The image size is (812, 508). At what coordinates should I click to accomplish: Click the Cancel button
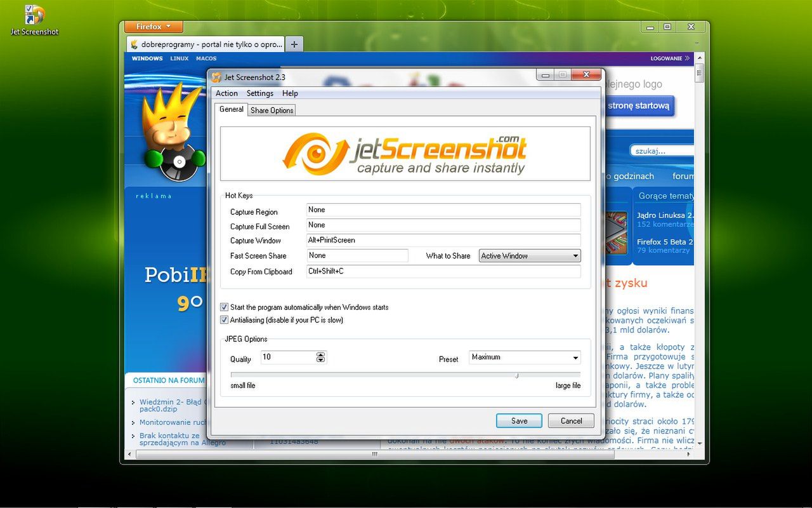tap(571, 420)
